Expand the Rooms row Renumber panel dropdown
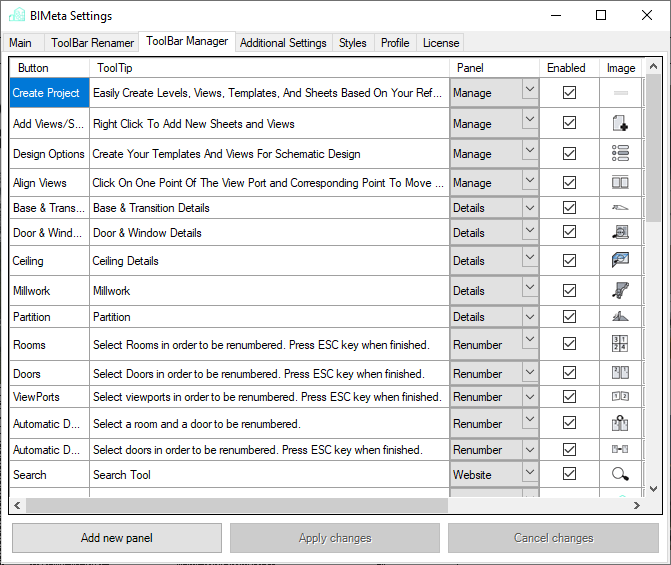The image size is (671, 565). pyautogui.click(x=530, y=344)
